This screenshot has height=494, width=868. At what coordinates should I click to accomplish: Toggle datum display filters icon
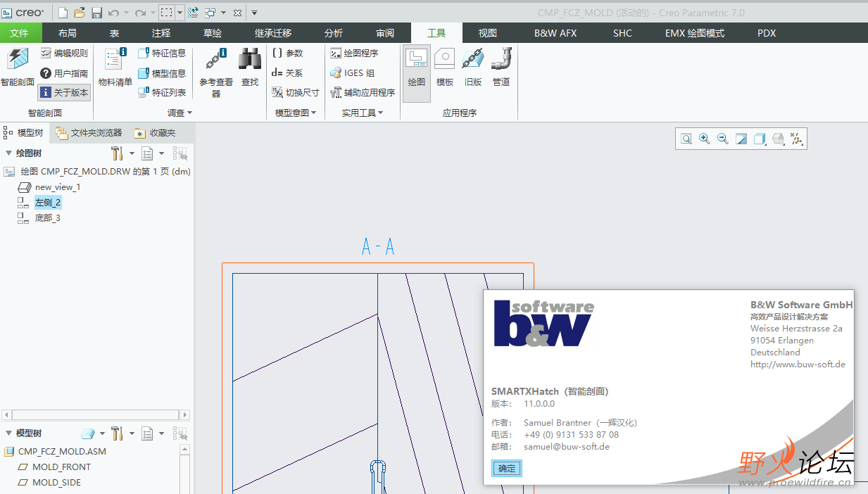point(796,139)
